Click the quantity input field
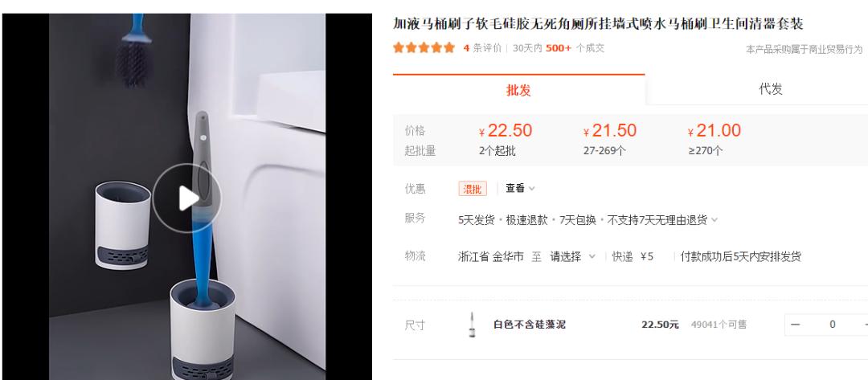The width and height of the screenshot is (868, 380). (x=832, y=325)
